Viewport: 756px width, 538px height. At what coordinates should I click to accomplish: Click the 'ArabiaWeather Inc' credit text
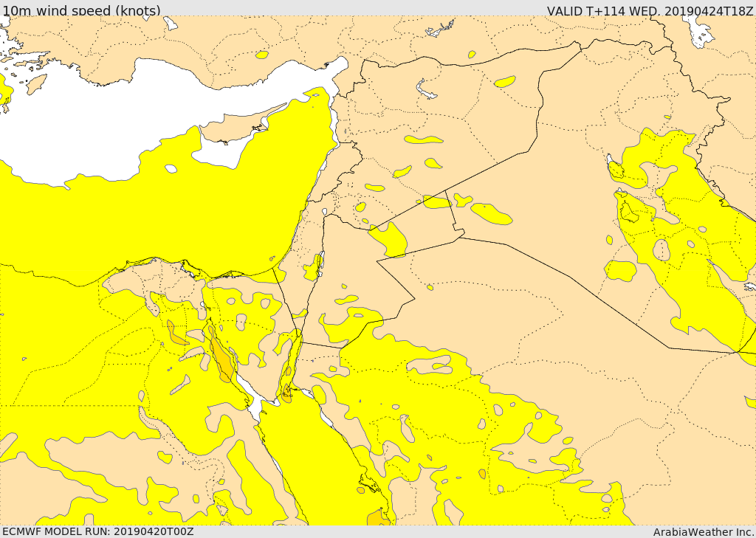(x=704, y=532)
